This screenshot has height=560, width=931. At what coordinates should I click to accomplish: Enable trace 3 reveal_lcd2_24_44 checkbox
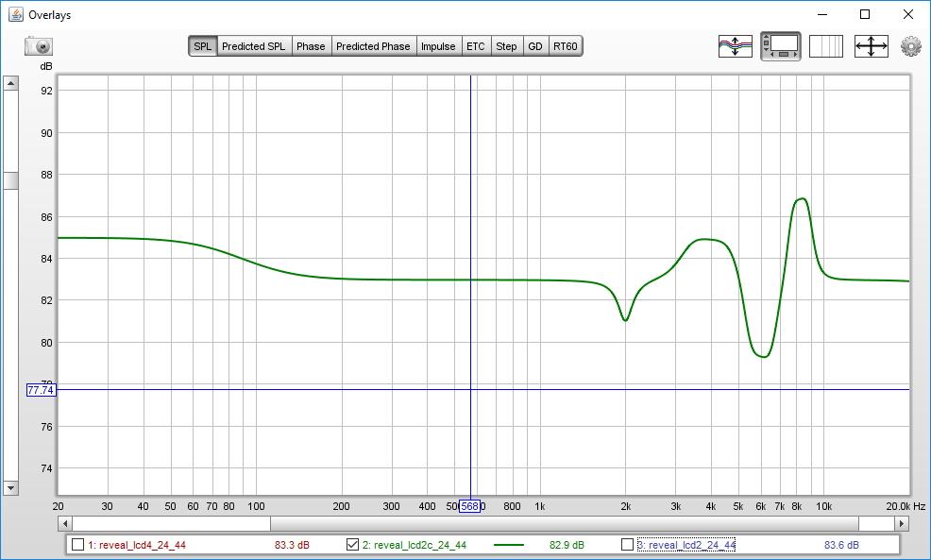pyautogui.click(x=627, y=545)
